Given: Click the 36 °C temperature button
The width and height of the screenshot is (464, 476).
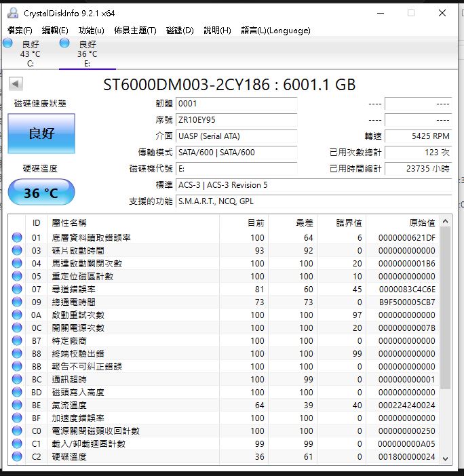Looking at the screenshot, I should 41,193.
